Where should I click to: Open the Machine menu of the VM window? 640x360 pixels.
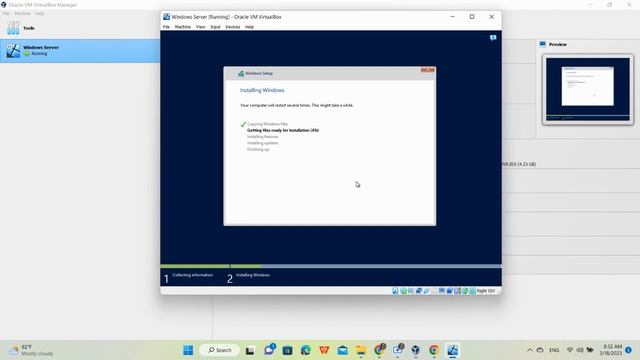coord(182,27)
